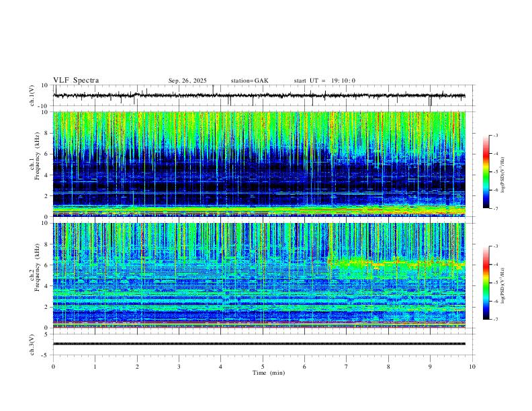532x411 pixels.
Task: Click time axis tick label '10'
Action: coord(472,367)
